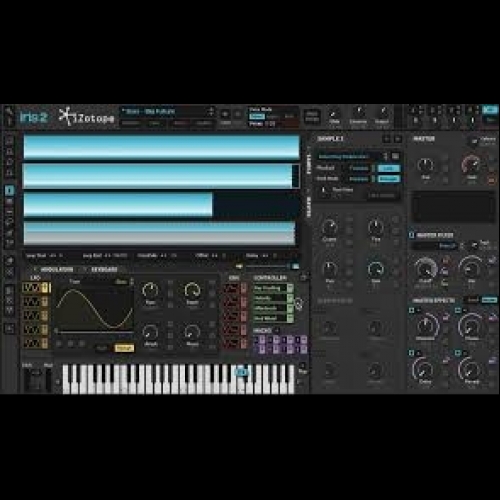Switch to the Modulation tab
The height and width of the screenshot is (500, 500).
point(57,269)
